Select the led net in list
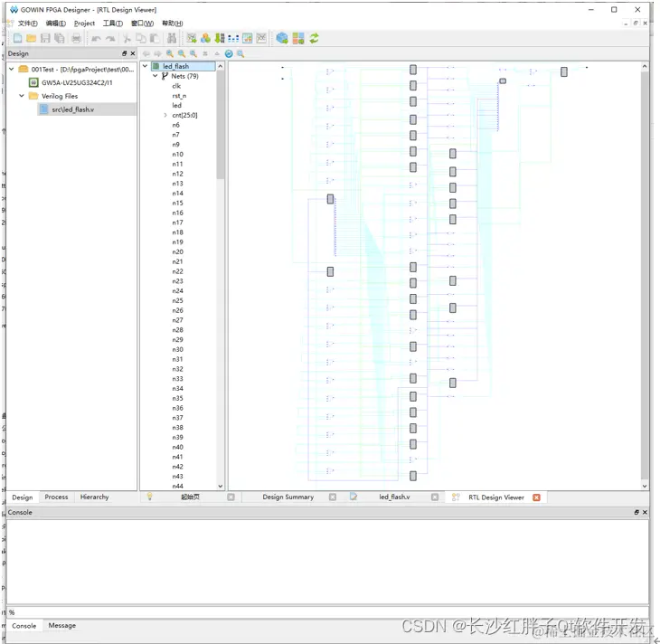The width and height of the screenshot is (660, 644). pyautogui.click(x=177, y=105)
